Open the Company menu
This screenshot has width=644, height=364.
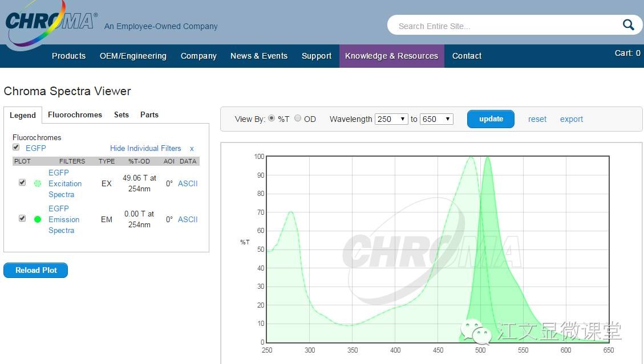[199, 56]
